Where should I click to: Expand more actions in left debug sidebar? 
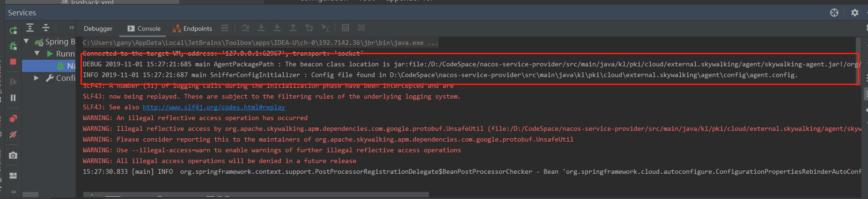[x=13, y=192]
